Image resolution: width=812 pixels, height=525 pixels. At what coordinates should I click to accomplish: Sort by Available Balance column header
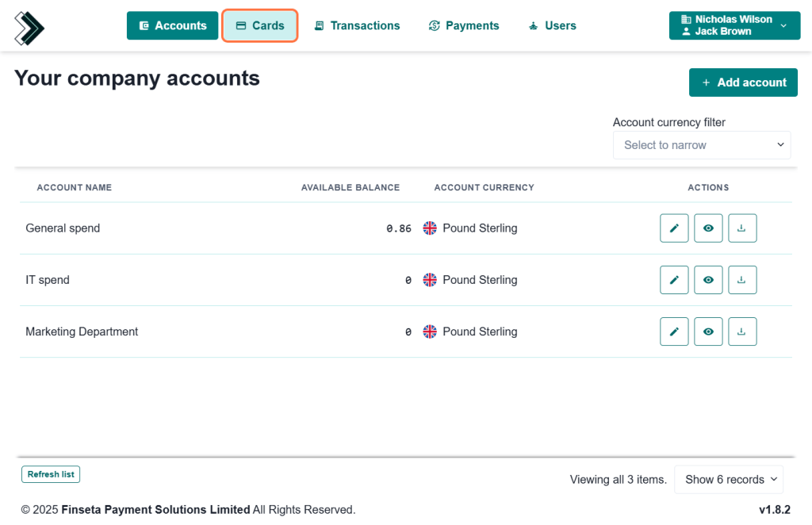[x=350, y=188]
